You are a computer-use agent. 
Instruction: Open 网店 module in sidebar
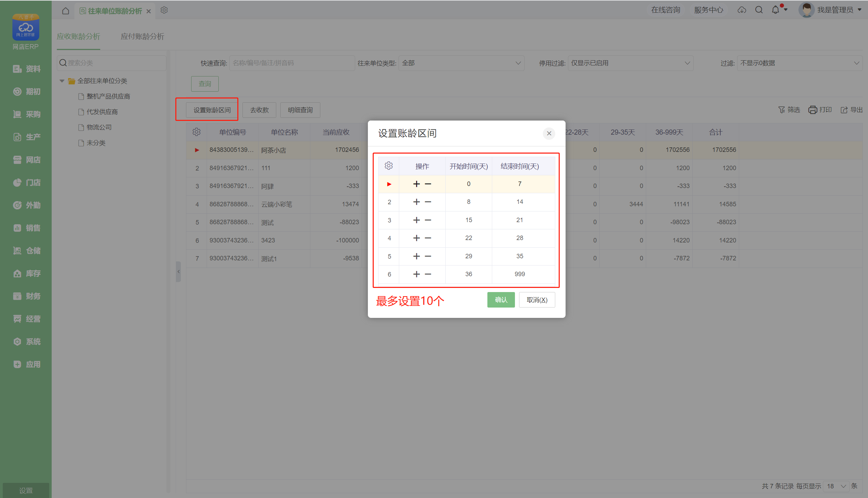[x=26, y=160]
